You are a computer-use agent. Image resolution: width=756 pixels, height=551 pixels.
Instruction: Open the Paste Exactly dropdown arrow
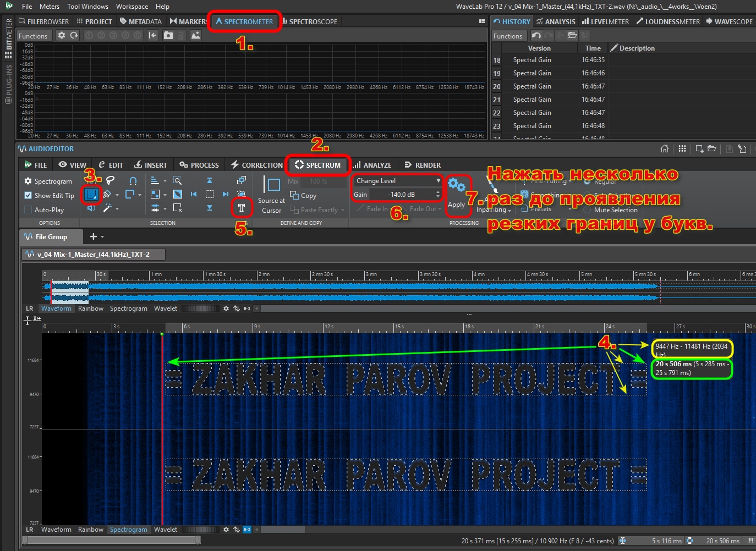(x=343, y=210)
